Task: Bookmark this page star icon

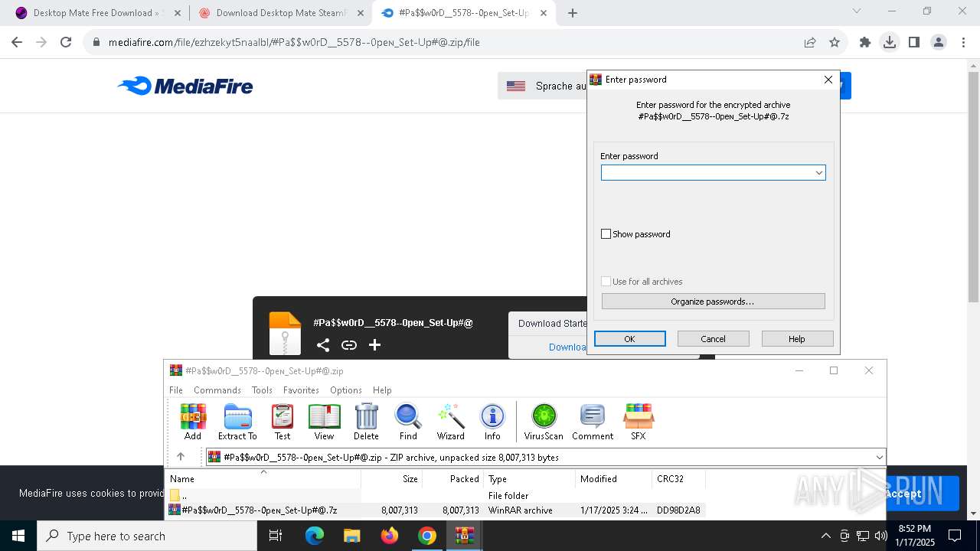Action: [835, 42]
